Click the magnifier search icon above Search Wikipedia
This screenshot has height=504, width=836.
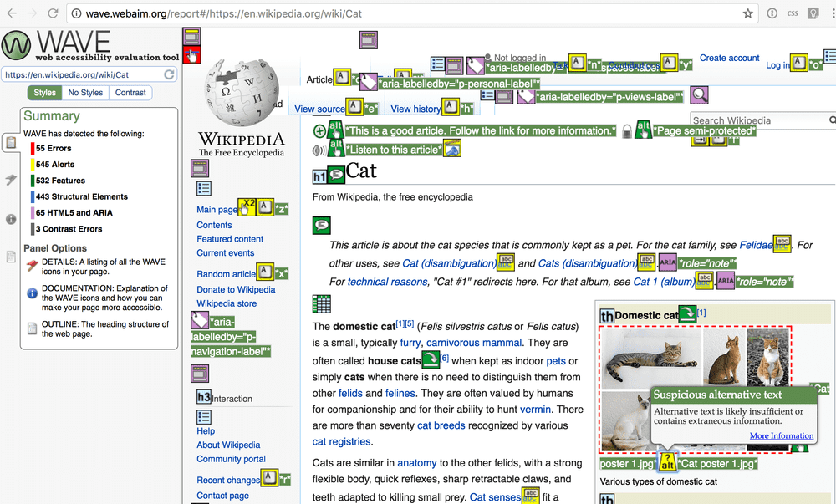point(700,95)
